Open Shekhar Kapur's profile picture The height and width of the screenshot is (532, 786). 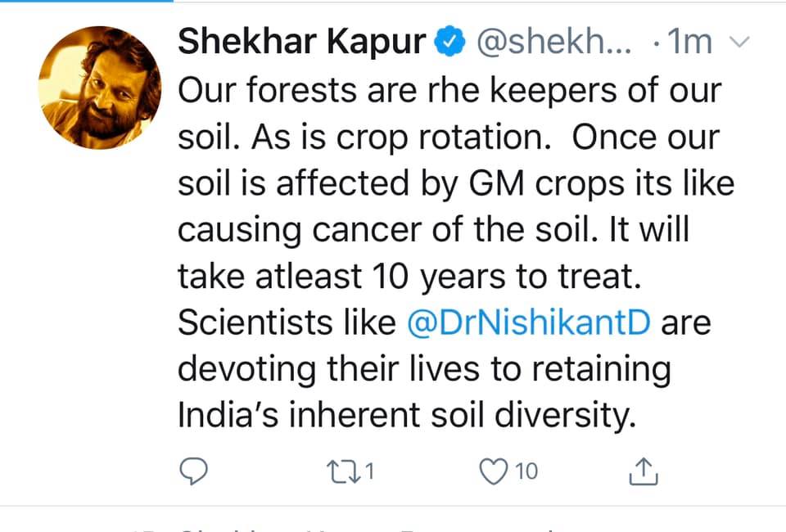100,88
